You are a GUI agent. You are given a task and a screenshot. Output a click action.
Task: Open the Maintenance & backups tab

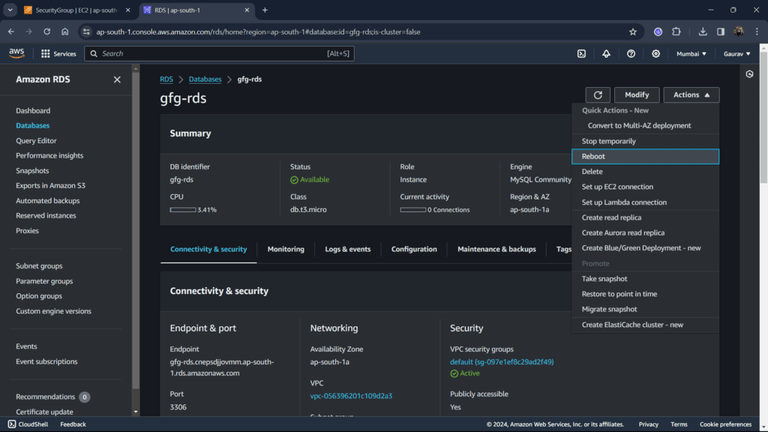[x=497, y=249]
